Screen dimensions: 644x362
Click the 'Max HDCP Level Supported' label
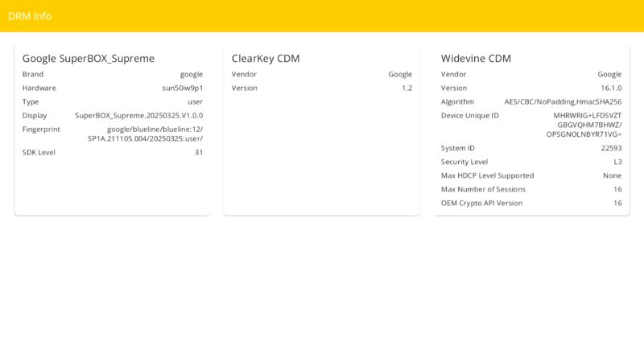[488, 175]
